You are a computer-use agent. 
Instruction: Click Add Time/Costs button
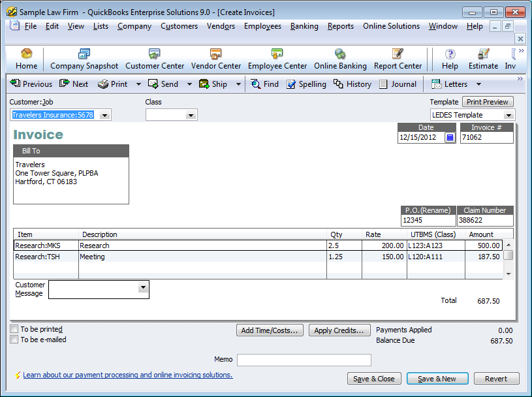click(x=270, y=330)
